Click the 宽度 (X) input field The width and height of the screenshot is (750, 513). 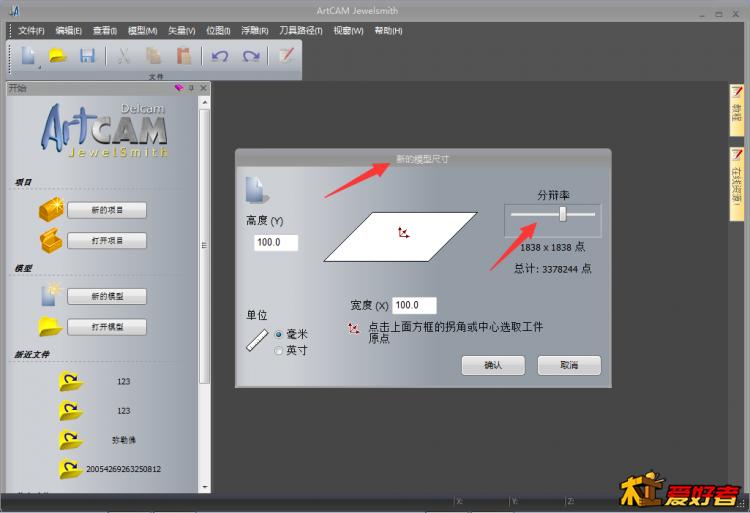coord(414,305)
